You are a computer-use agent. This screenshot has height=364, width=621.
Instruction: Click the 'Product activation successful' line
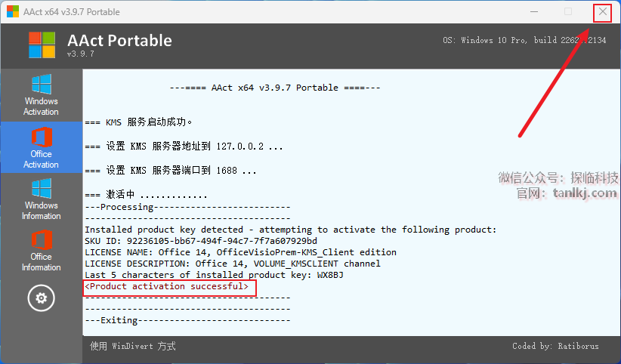[166, 287]
